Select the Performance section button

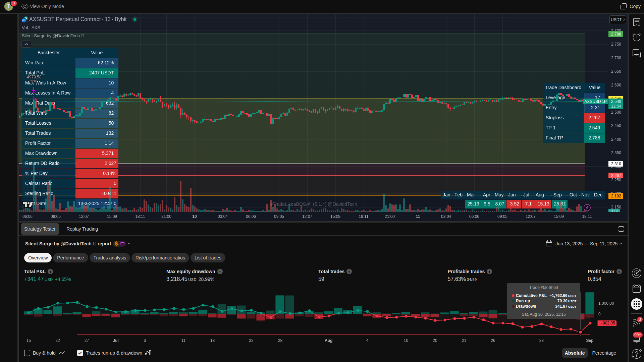70,258
